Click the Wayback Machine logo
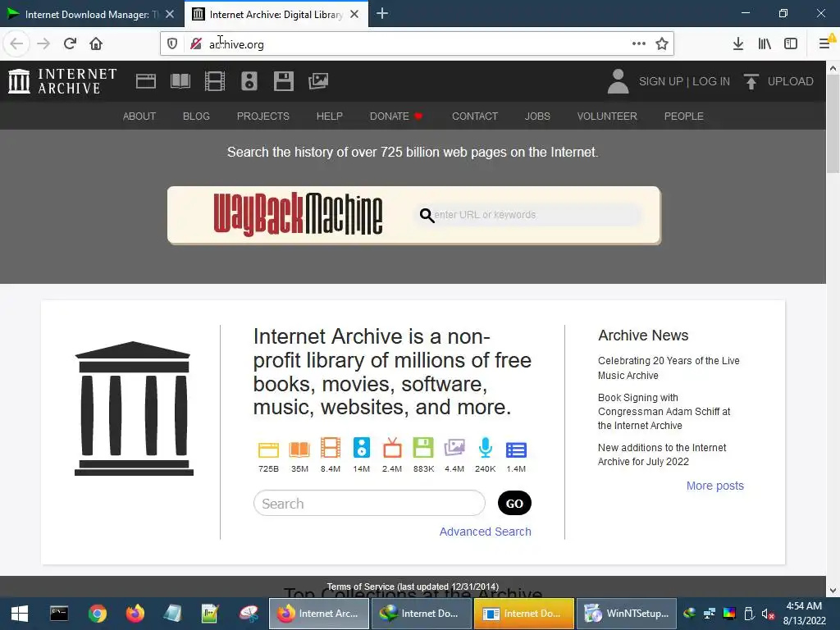The height and width of the screenshot is (630, 840). click(298, 214)
